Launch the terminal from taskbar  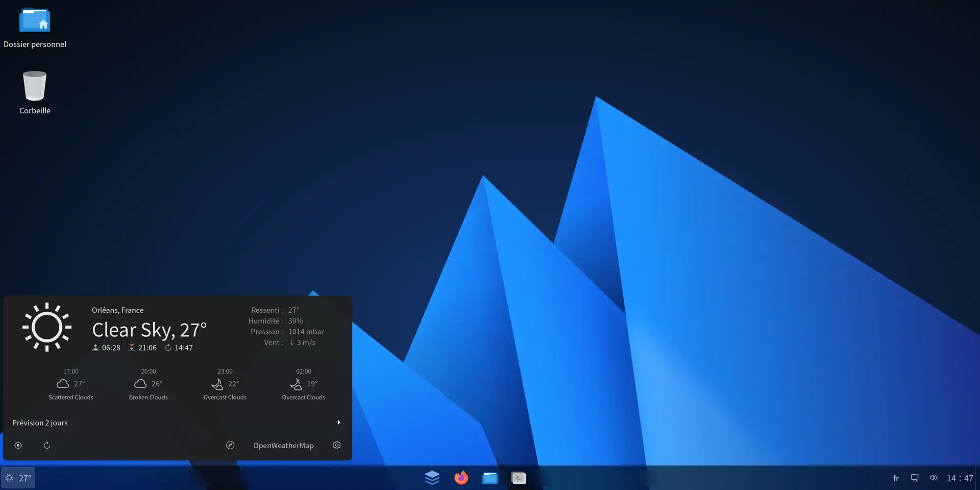(519, 478)
